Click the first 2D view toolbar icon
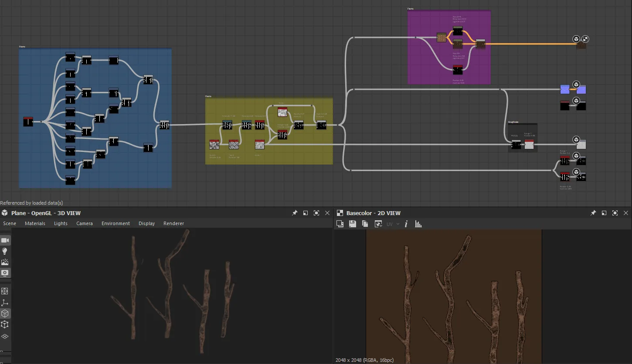 tap(340, 224)
